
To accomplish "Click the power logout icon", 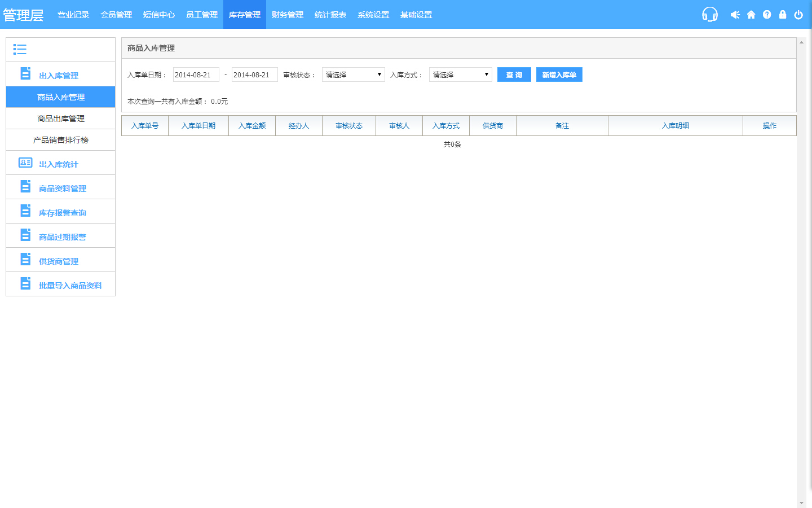I will (798, 15).
